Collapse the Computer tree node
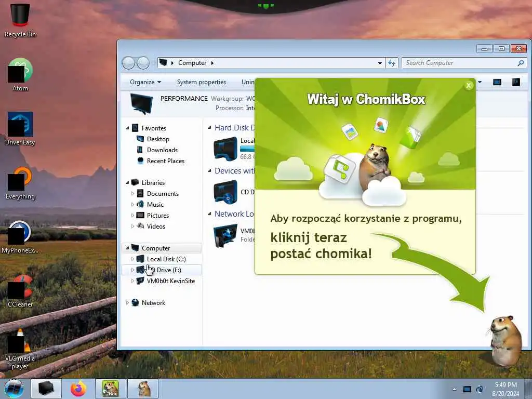The height and width of the screenshot is (399, 532). pos(128,248)
